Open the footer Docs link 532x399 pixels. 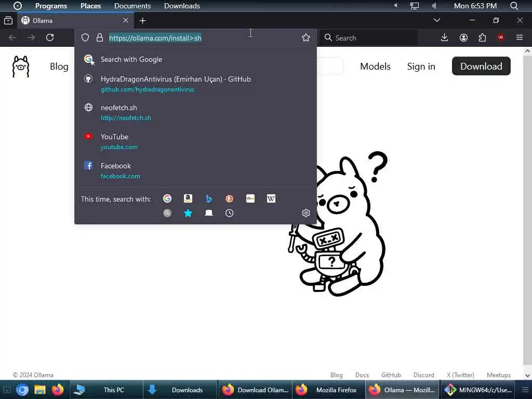[362, 375]
